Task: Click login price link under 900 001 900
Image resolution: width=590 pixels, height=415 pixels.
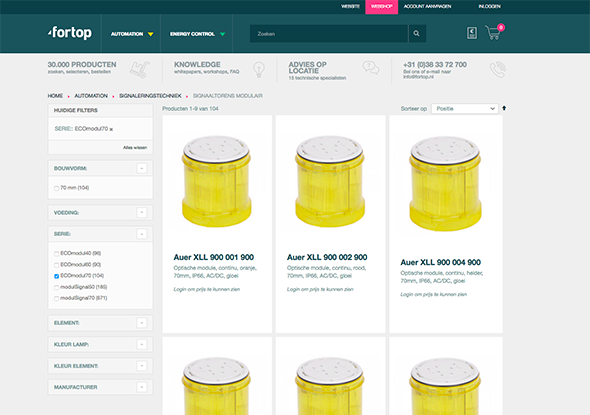Action: (x=207, y=289)
